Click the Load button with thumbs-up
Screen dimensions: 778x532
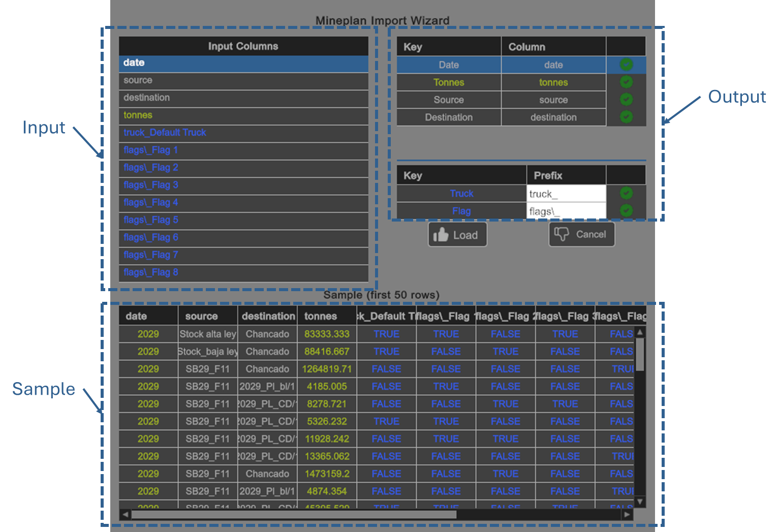457,235
